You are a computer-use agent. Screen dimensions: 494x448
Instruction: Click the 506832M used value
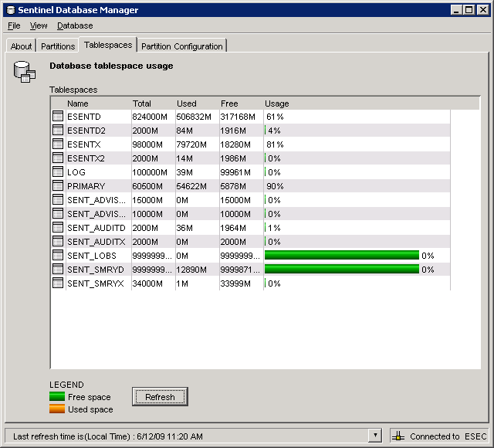[x=194, y=117]
